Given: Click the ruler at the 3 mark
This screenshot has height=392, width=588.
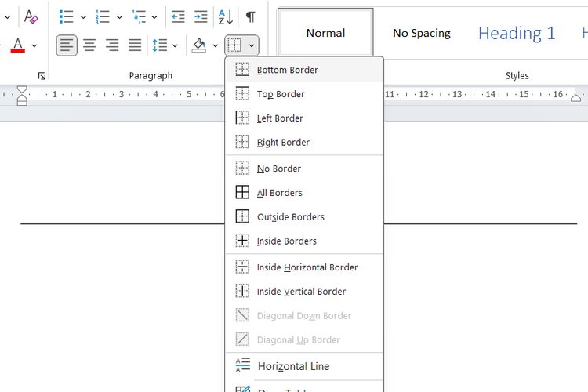Looking at the screenshot, I should pyautogui.click(x=122, y=94).
